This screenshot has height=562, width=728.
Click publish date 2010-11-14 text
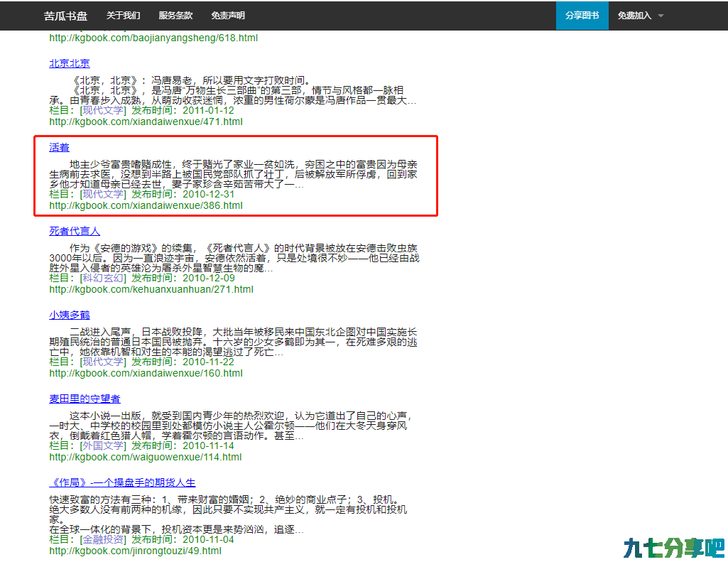coord(208,445)
